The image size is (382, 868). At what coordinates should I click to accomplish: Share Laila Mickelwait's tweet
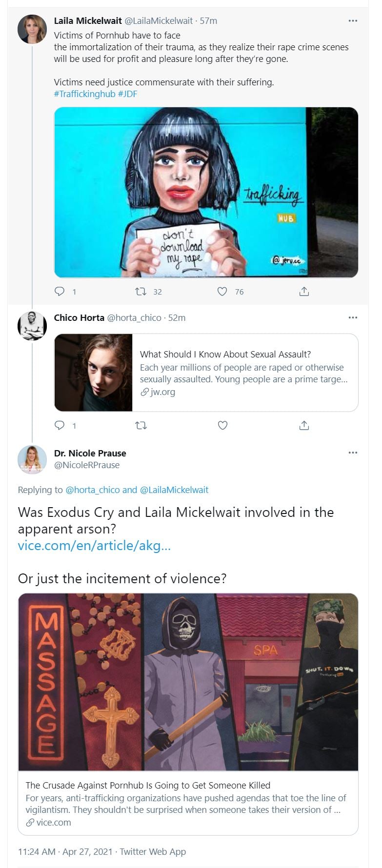pyautogui.click(x=304, y=292)
